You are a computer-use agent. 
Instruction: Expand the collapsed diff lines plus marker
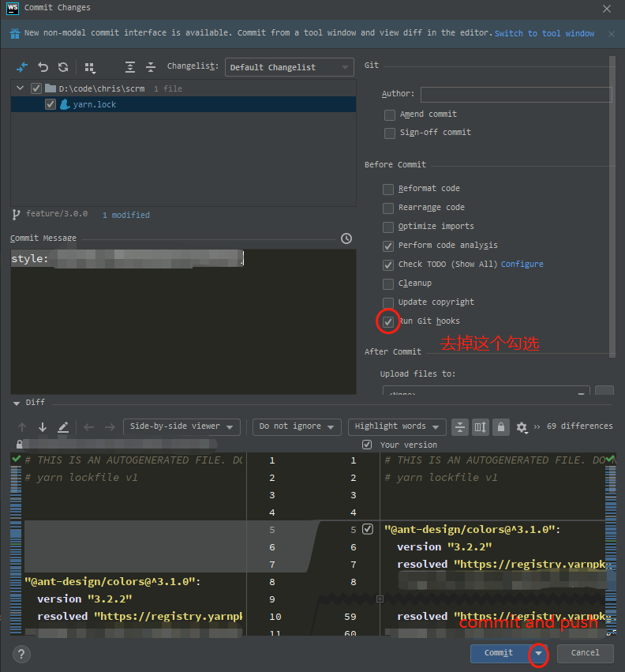click(x=380, y=599)
